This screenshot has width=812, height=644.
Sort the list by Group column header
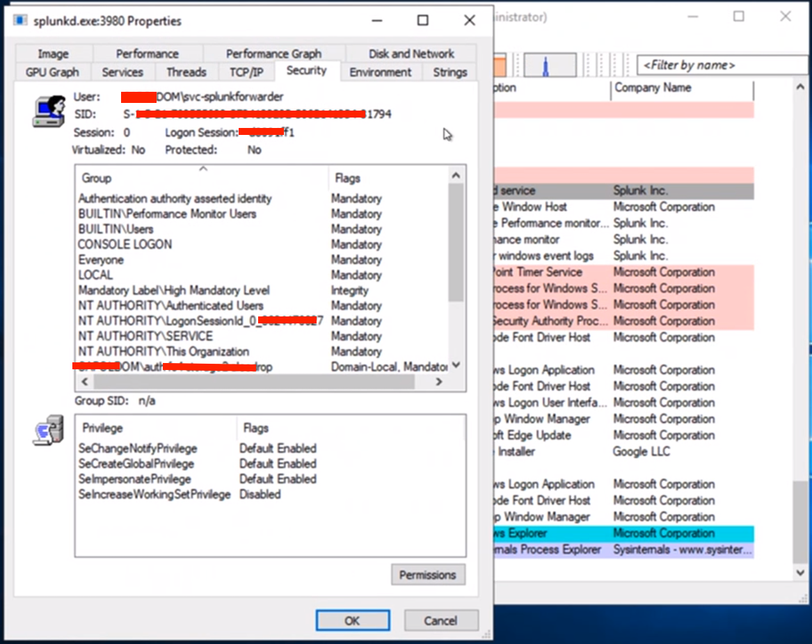click(200, 178)
